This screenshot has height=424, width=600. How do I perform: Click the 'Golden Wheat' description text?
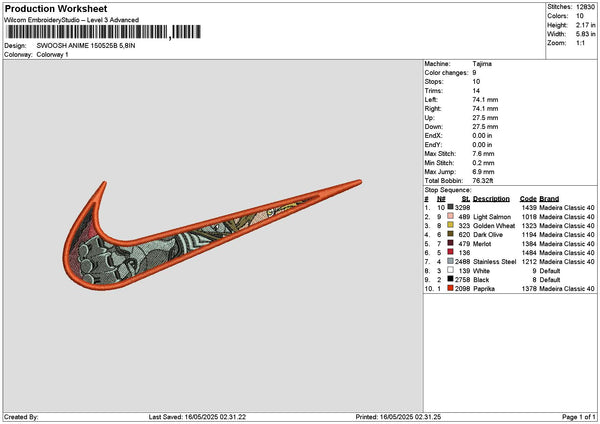click(x=494, y=226)
